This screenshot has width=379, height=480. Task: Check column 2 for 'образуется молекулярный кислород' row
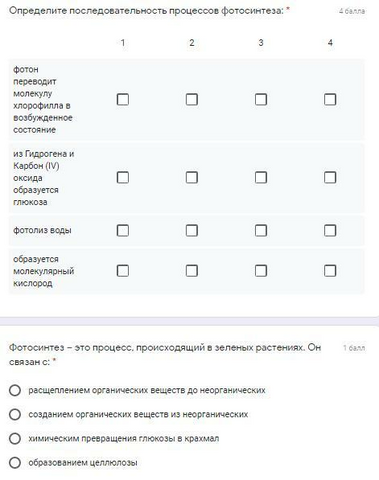coord(192,271)
